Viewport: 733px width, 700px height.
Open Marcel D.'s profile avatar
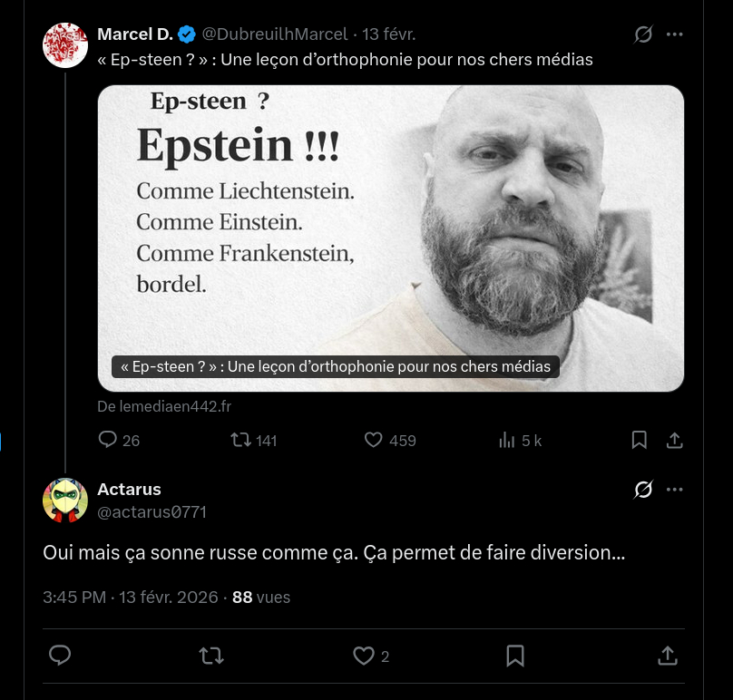coord(65,45)
